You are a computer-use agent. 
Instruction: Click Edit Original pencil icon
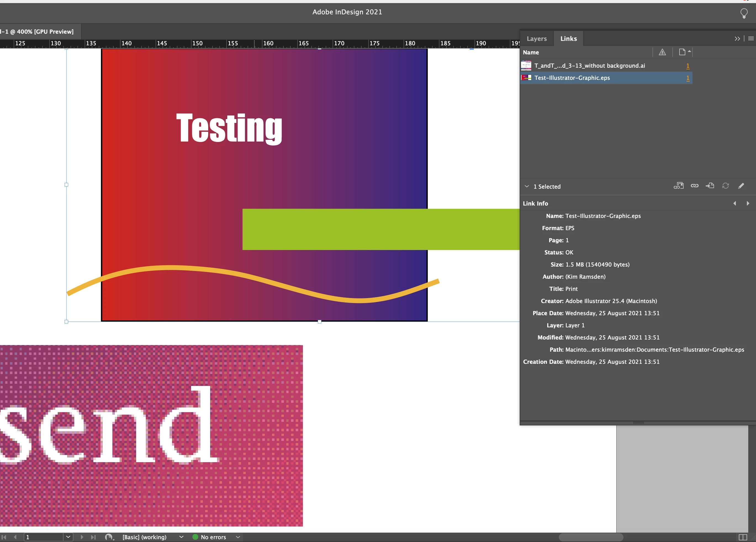pos(741,186)
